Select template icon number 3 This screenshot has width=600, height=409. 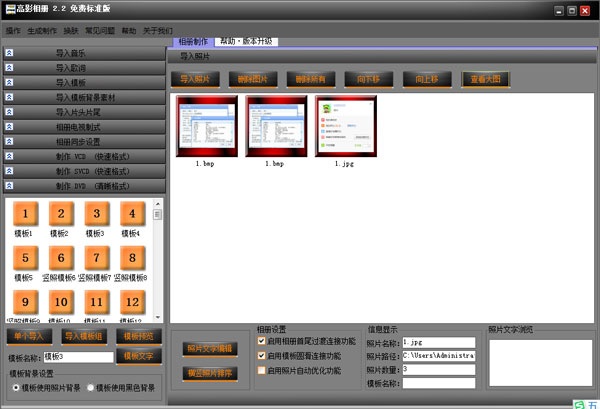[x=96, y=214]
